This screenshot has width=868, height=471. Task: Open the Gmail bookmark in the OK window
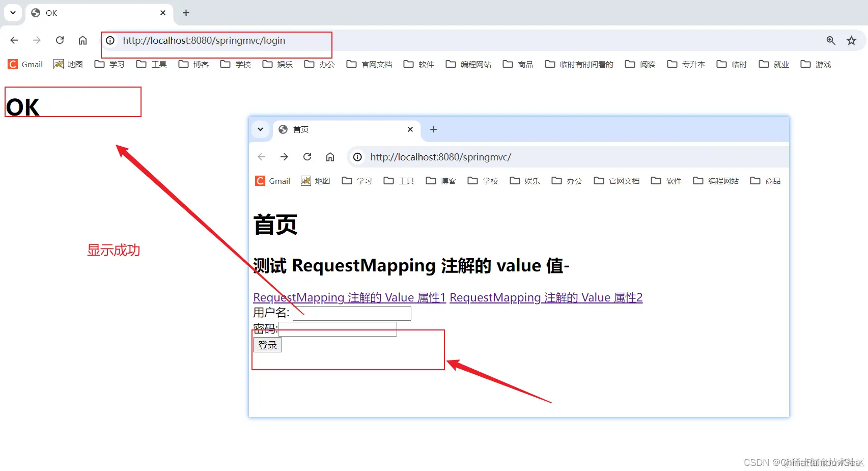(x=25, y=64)
